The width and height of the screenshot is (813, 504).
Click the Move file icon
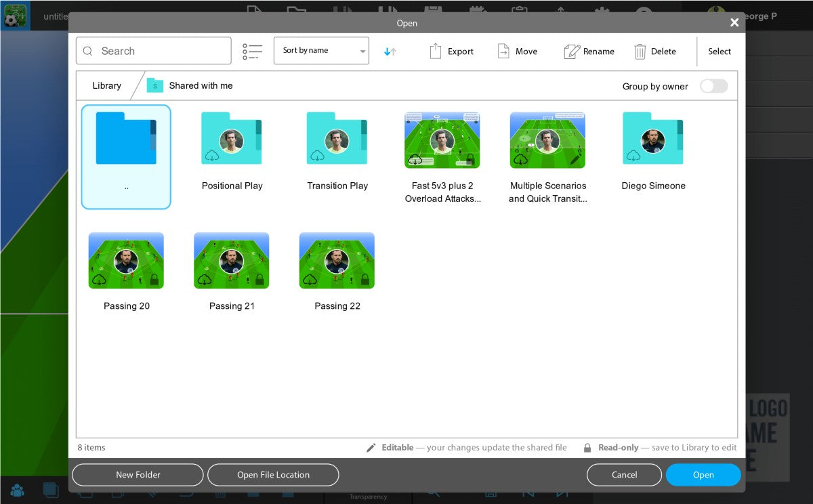pos(503,51)
